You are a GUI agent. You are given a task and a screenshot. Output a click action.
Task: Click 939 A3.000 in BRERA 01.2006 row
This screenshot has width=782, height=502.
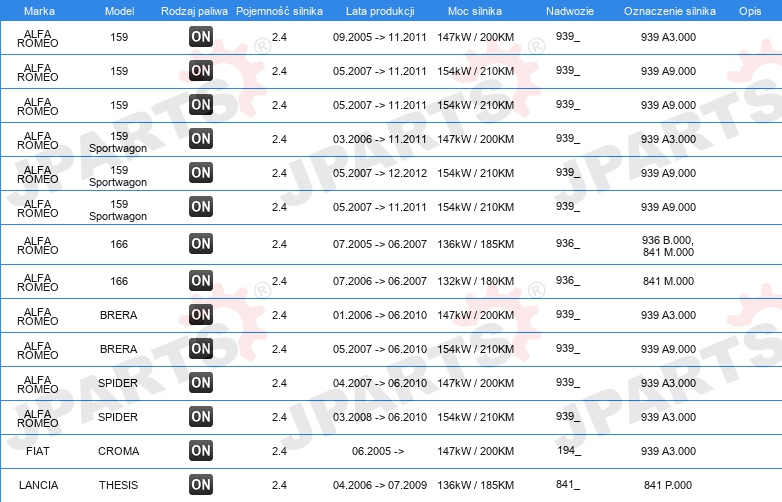(x=668, y=315)
